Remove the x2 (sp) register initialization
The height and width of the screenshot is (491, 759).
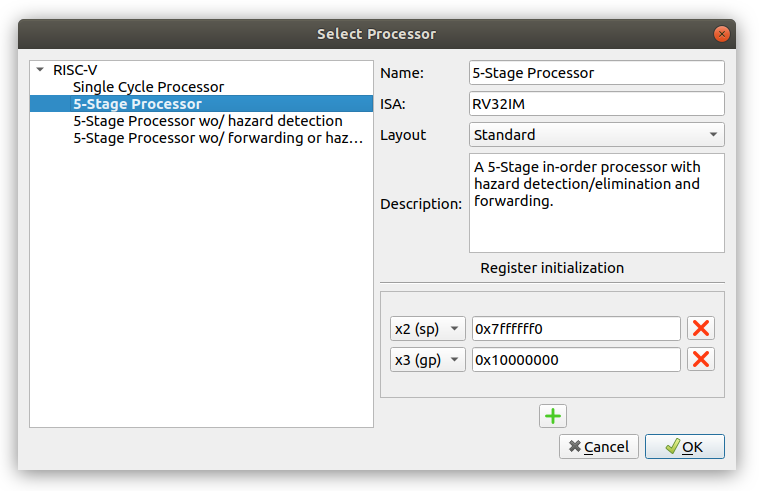(x=700, y=328)
